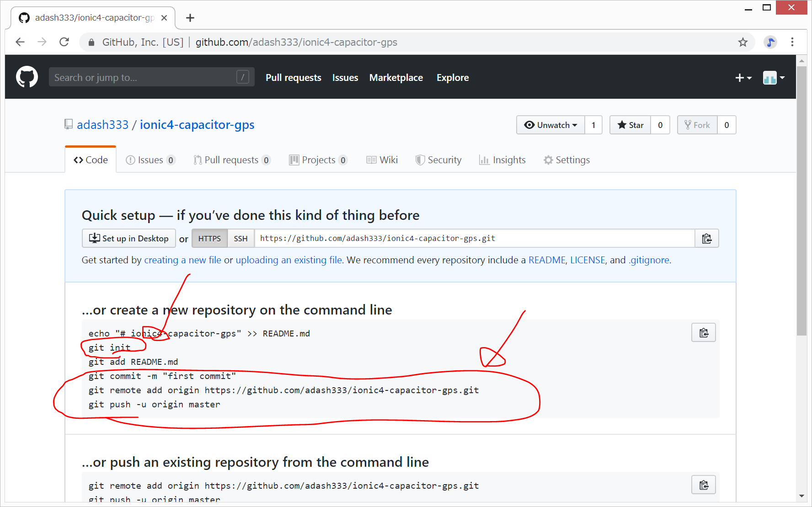Open the user avatar account menu
The height and width of the screenshot is (507, 812).
(774, 78)
